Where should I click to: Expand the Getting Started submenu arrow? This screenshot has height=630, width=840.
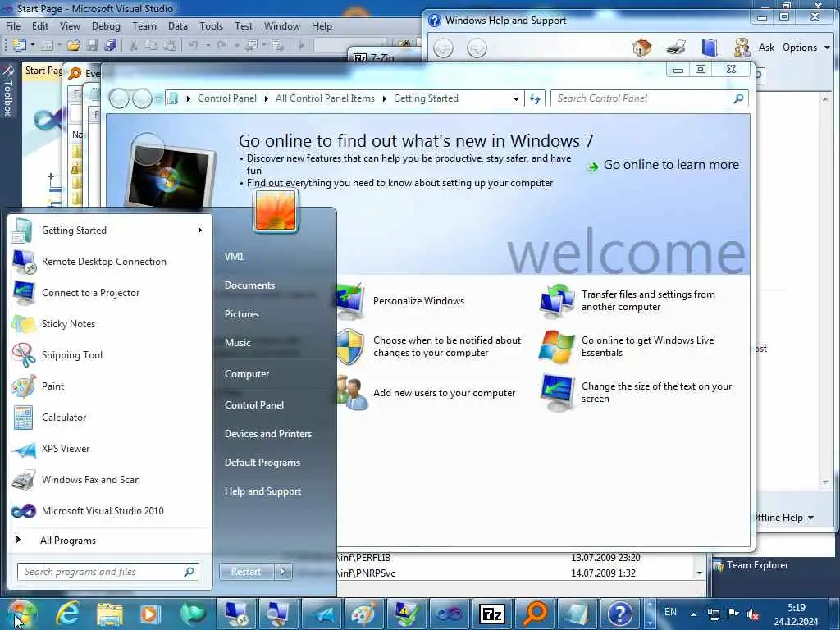click(x=200, y=231)
